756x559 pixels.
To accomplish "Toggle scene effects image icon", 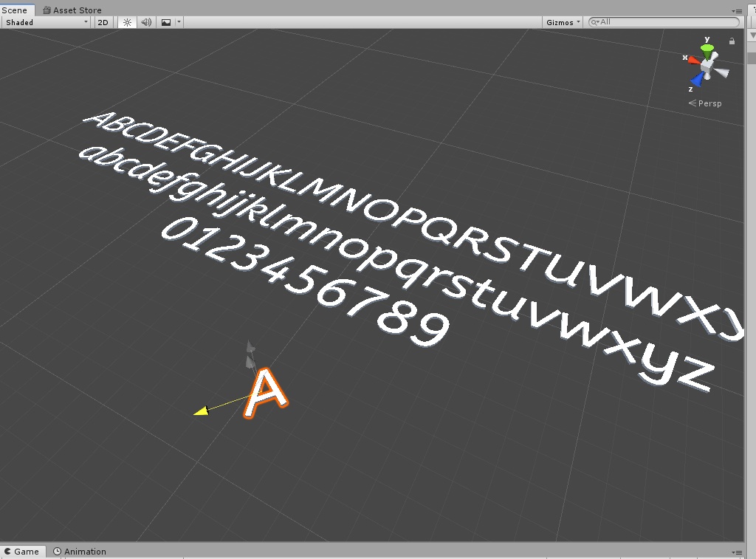I will click(x=166, y=22).
